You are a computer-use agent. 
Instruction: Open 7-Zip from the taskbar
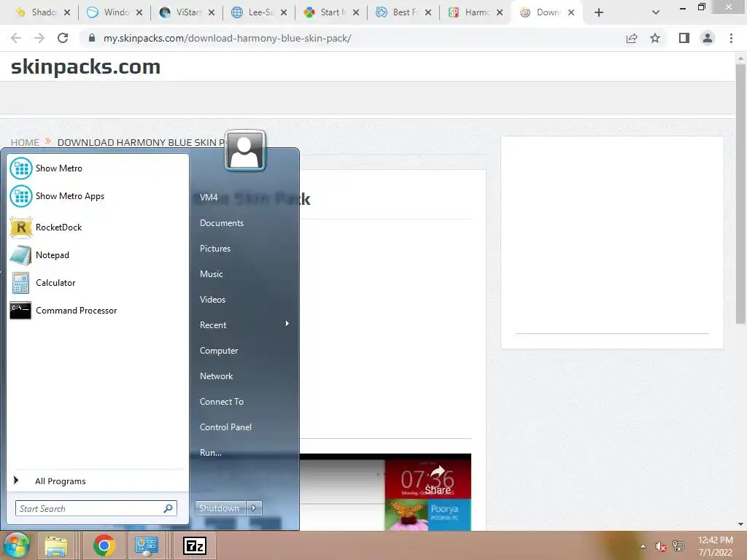pos(195,545)
